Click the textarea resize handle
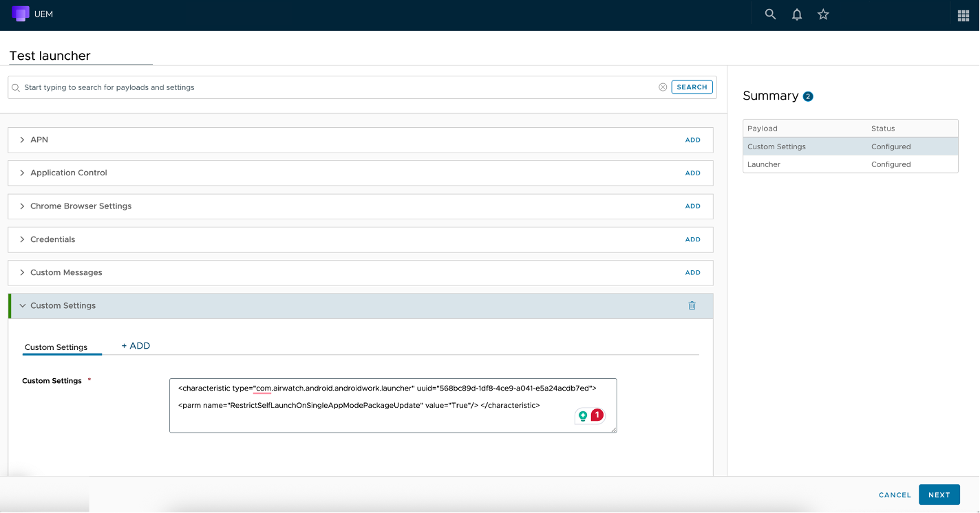 pos(613,429)
